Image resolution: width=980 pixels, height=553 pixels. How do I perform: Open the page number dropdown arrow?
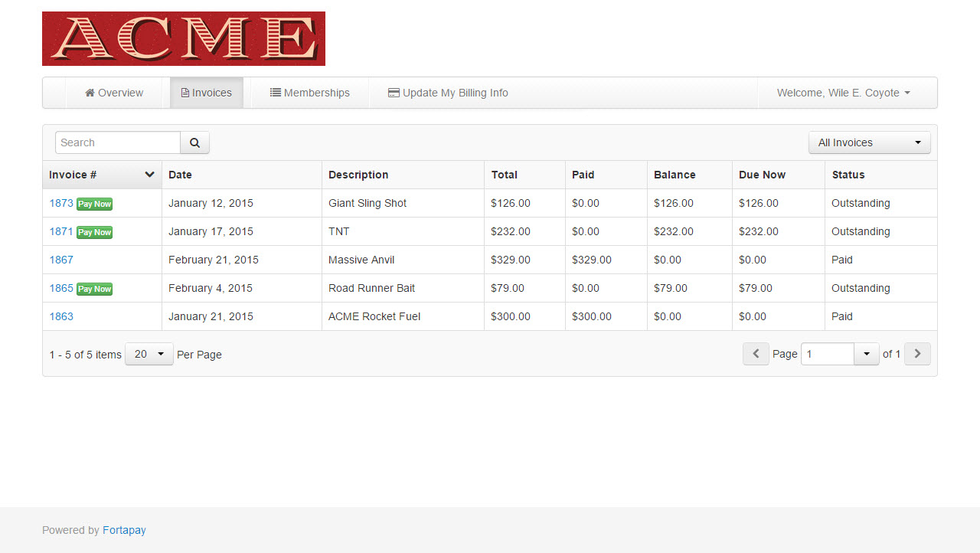coord(867,354)
